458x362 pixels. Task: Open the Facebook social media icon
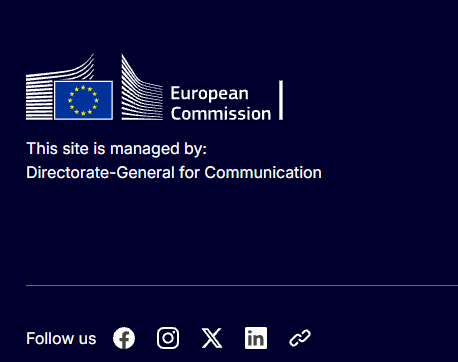coord(124,338)
